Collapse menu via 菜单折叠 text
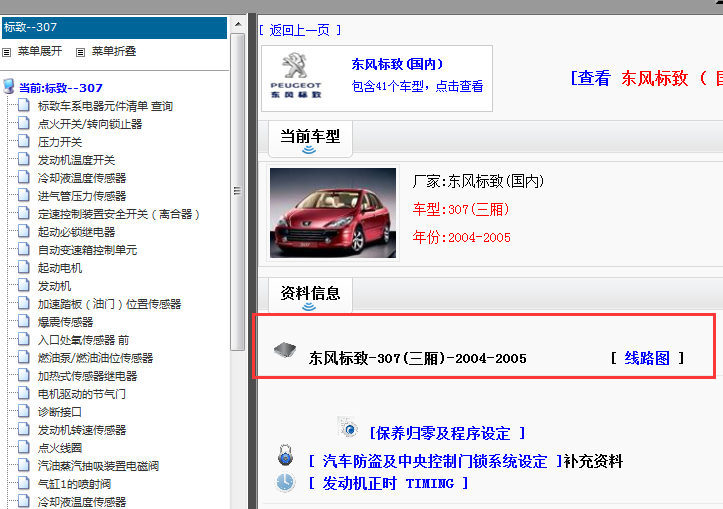723x509 pixels. pos(114,51)
